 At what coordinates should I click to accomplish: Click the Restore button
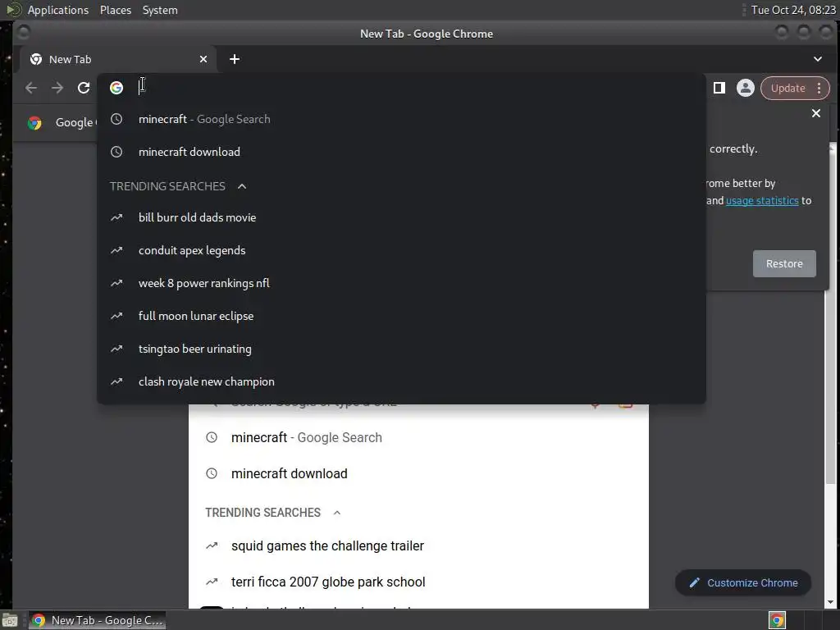pyautogui.click(x=784, y=263)
